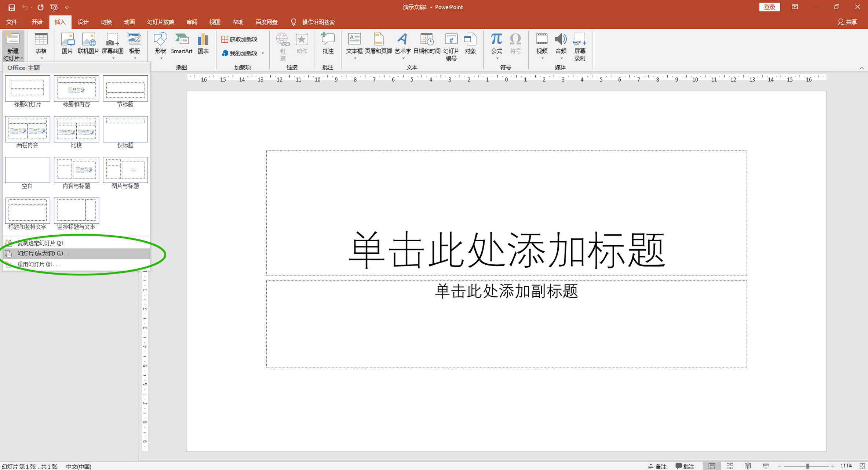Collapse the ribbon with the chevron

click(x=862, y=68)
